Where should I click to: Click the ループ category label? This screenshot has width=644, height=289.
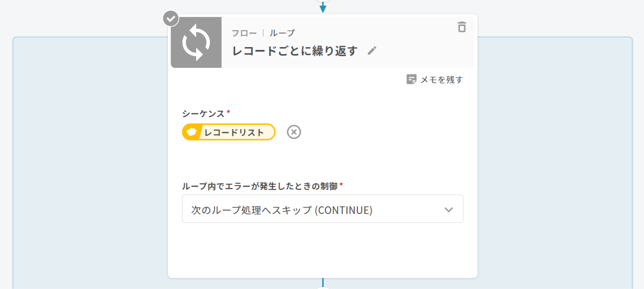pos(282,33)
